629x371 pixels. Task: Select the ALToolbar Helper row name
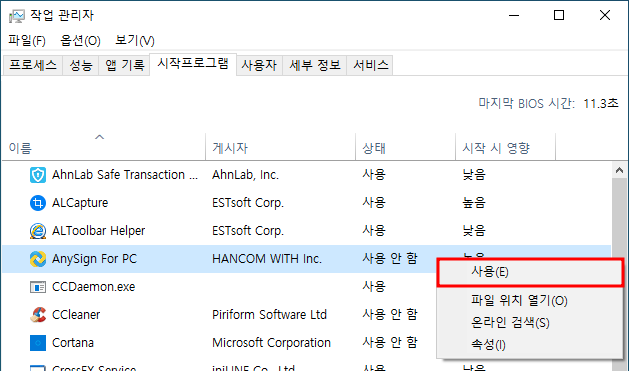pos(98,231)
